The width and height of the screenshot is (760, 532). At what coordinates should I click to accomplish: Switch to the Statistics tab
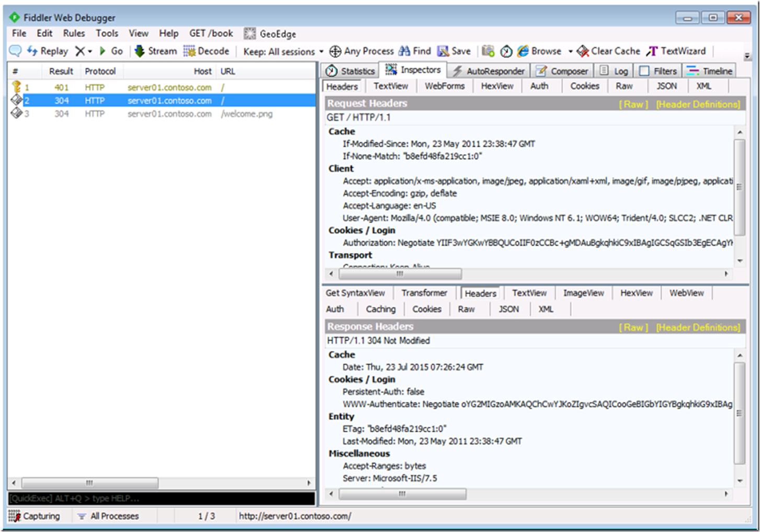350,71
